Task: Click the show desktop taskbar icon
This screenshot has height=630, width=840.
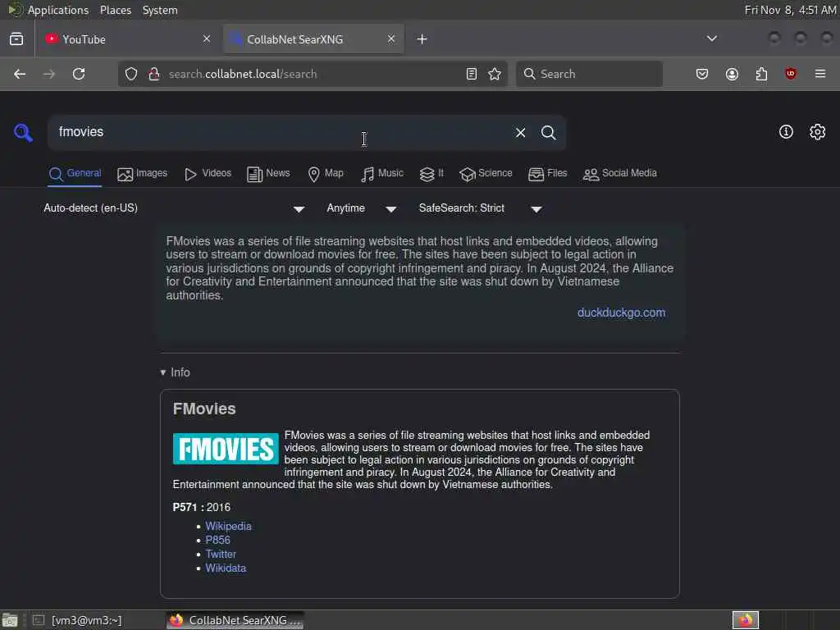Action: click(x=10, y=620)
